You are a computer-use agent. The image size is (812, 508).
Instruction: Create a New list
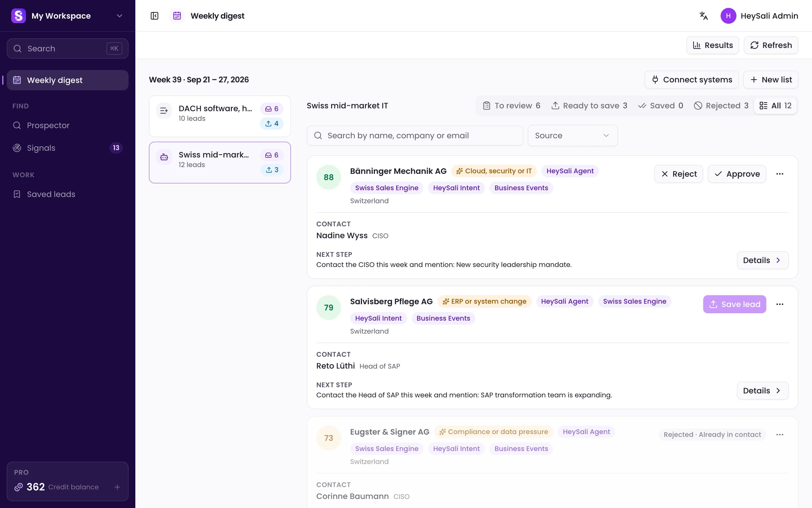(770, 80)
